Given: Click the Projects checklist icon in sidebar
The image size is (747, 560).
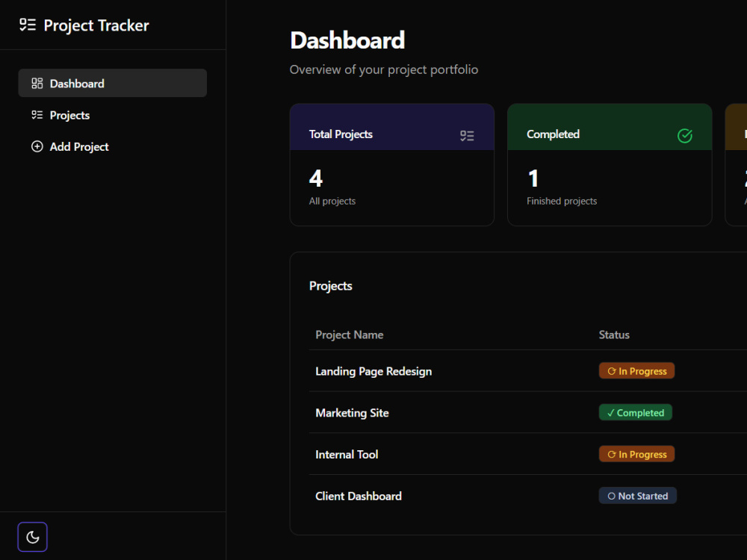Looking at the screenshot, I should [37, 115].
